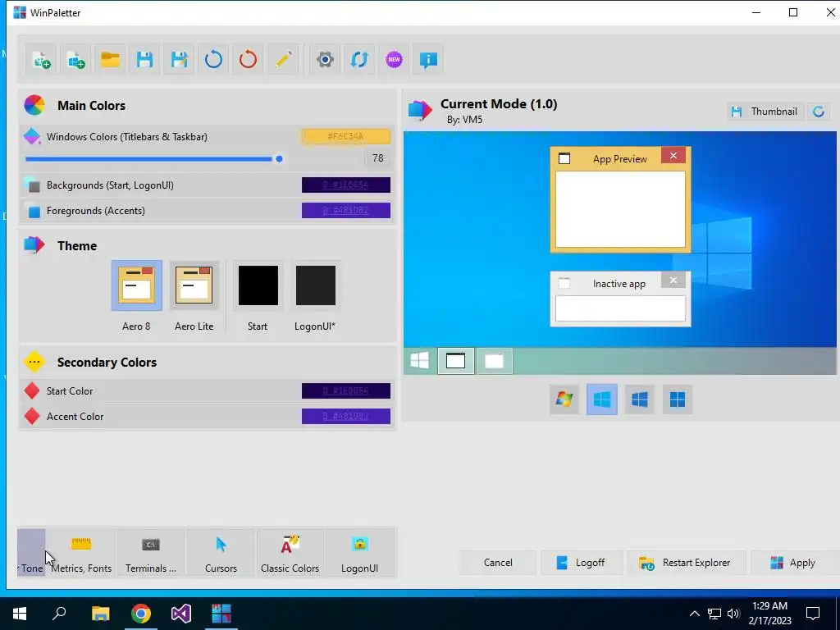Image resolution: width=840 pixels, height=630 pixels.
Task: Click the Windows Colors blue slider handle
Action: coord(279,159)
